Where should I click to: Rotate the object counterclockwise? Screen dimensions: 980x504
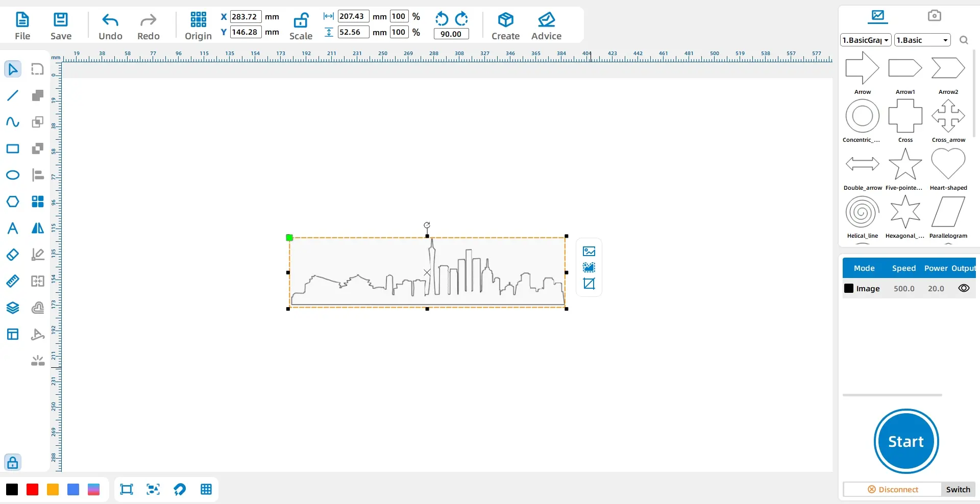tap(442, 19)
